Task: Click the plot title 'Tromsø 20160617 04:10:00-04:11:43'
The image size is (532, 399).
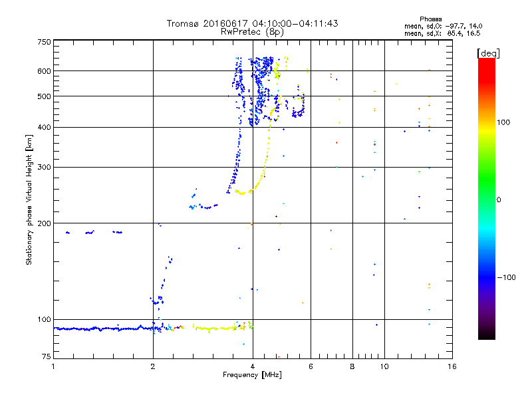Action: (x=252, y=23)
